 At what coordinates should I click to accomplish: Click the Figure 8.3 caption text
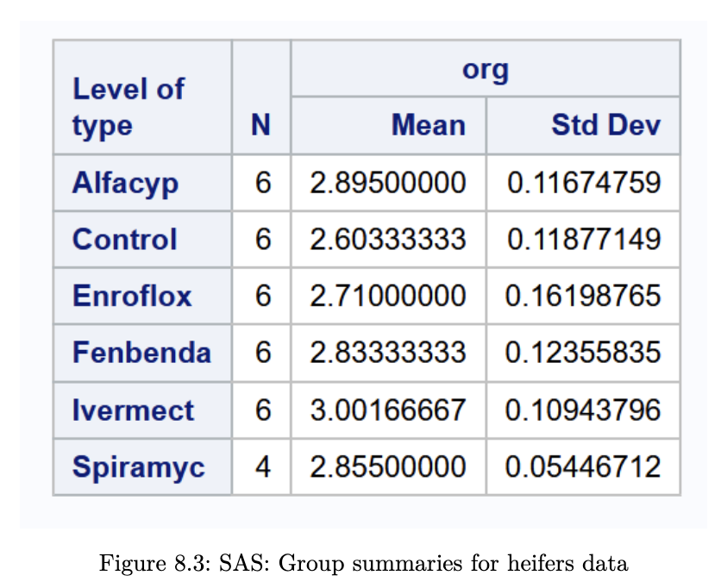[x=364, y=565]
